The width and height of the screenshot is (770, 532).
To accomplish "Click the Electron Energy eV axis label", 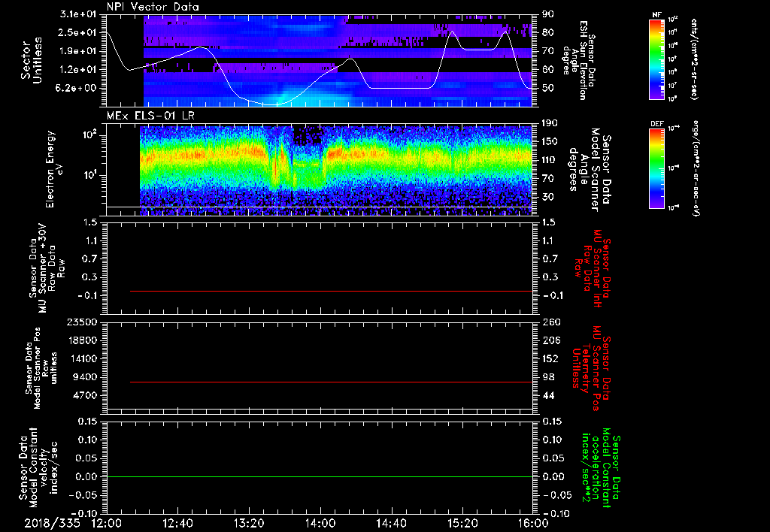I will [x=55, y=169].
